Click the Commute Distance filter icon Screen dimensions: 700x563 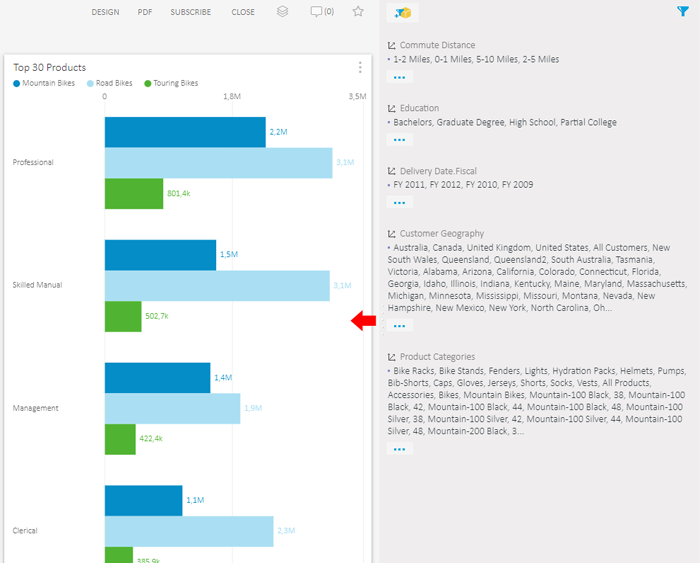click(392, 46)
